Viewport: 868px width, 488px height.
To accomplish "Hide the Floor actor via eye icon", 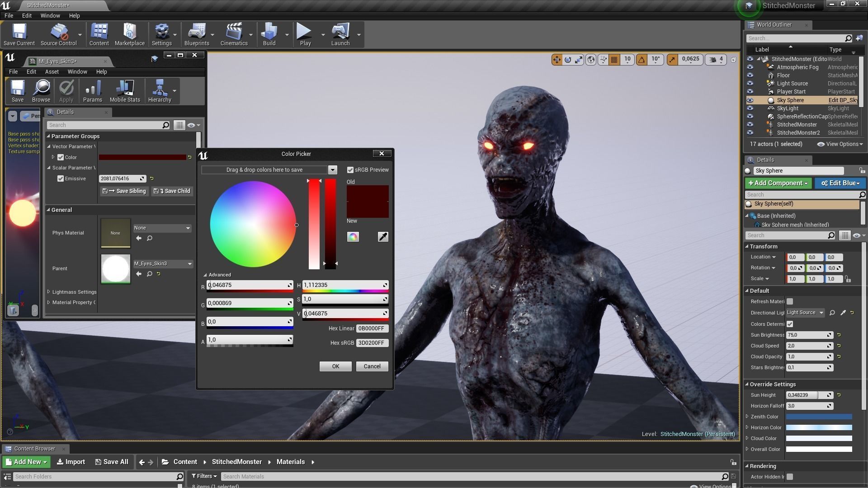I will click(750, 75).
